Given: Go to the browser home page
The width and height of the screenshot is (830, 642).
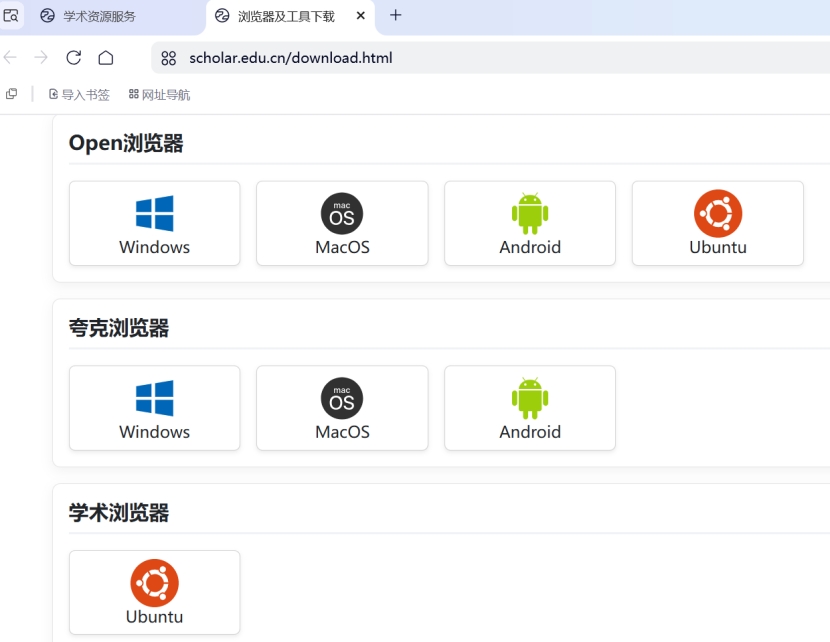Looking at the screenshot, I should (x=106, y=57).
